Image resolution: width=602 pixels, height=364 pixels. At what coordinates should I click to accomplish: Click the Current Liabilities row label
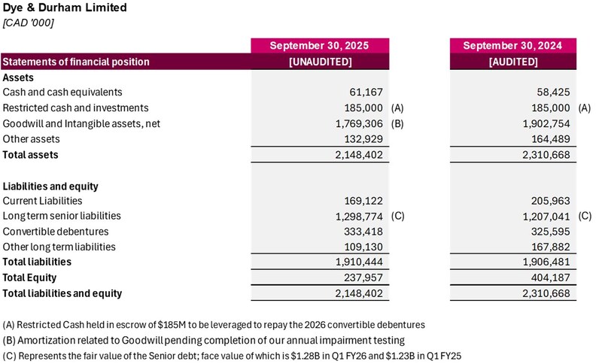(42, 201)
